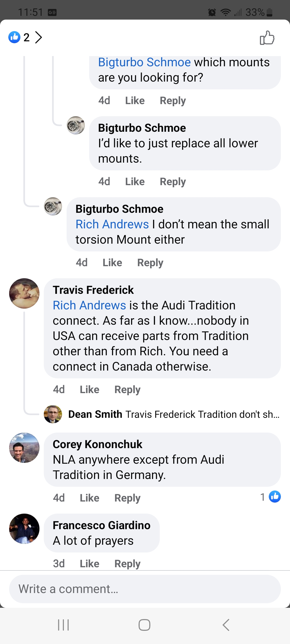290x644 pixels.
Task: Focus the Write a comment field
Action: pos(145,589)
